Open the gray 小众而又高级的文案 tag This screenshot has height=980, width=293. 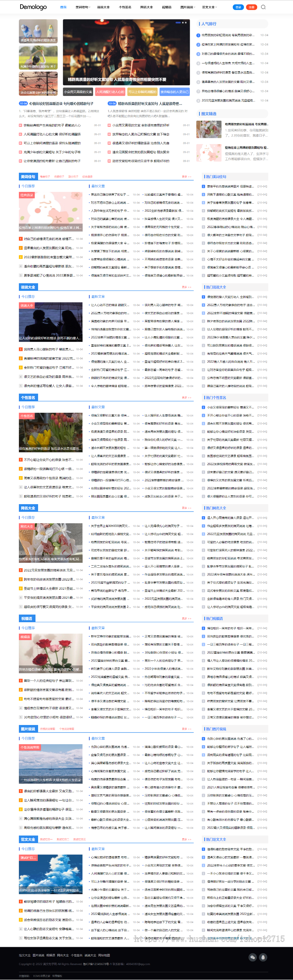tap(78, 92)
